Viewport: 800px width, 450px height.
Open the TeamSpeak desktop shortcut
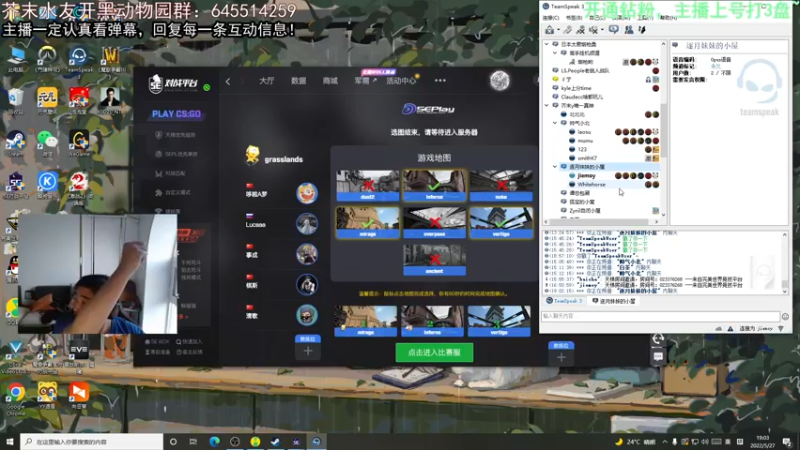click(x=79, y=59)
